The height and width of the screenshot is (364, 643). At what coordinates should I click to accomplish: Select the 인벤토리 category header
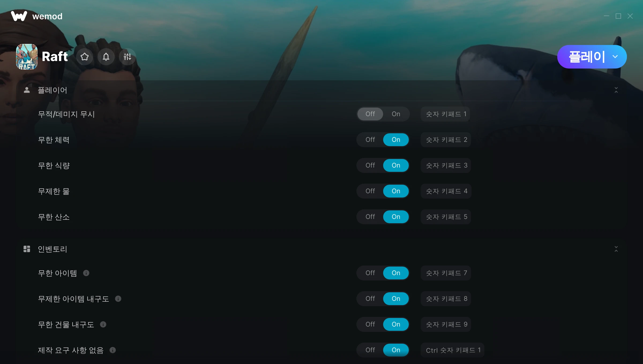click(52, 249)
